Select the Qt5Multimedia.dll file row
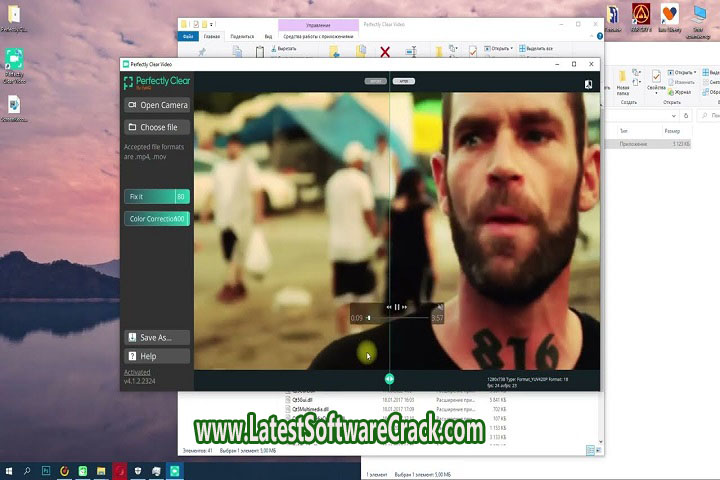720x480 pixels. (x=395, y=409)
